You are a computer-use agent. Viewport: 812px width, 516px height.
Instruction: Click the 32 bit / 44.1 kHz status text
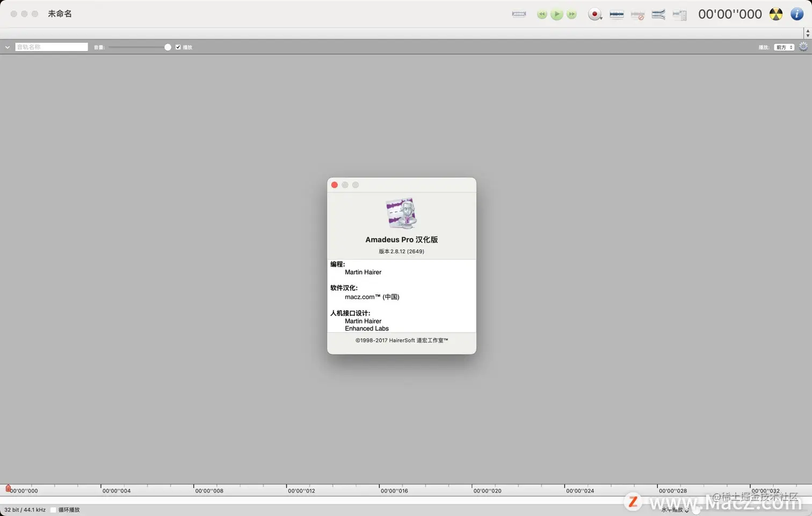[25, 510]
